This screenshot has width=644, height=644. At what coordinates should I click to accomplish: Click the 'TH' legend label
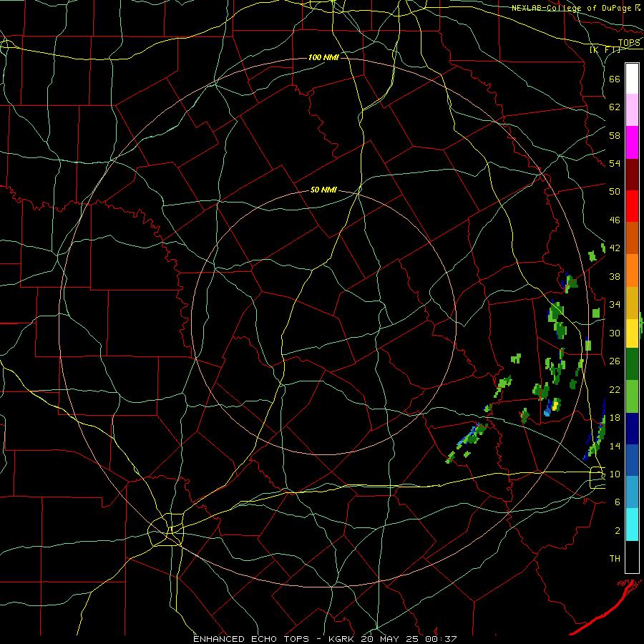pos(615,559)
